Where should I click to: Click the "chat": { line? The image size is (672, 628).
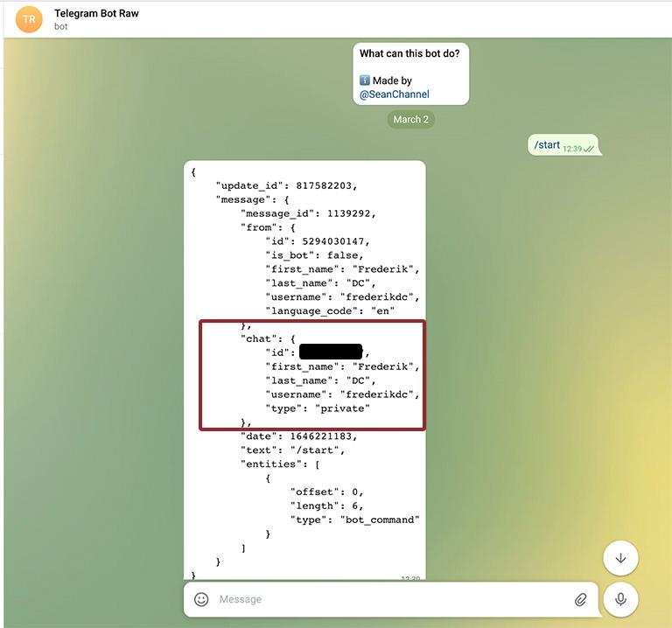(268, 338)
